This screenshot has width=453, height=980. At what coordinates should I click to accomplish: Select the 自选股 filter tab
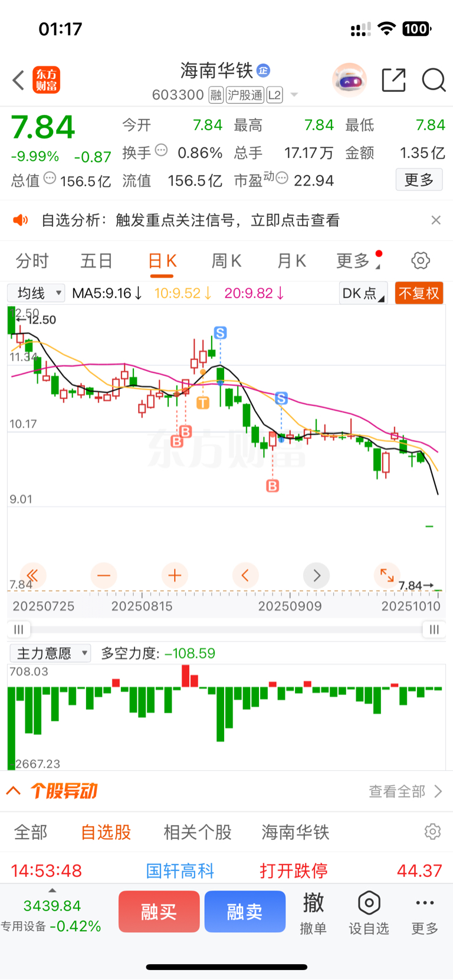[106, 832]
